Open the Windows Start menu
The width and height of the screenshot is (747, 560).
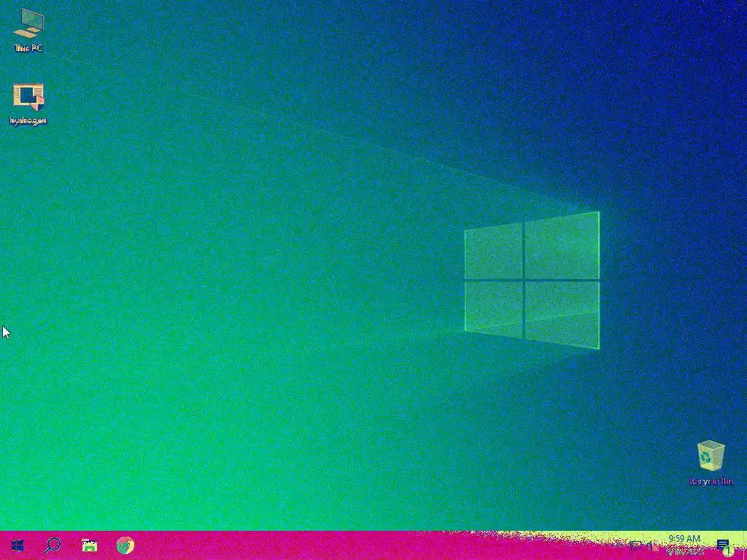coord(18,545)
